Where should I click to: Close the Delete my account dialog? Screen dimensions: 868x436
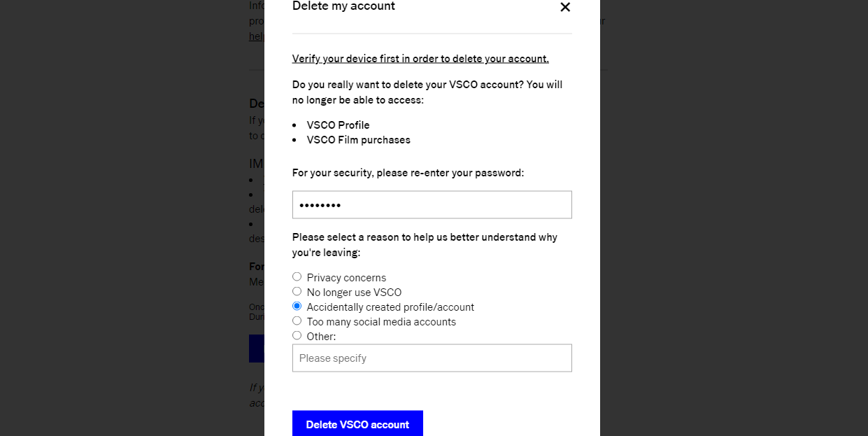point(565,8)
